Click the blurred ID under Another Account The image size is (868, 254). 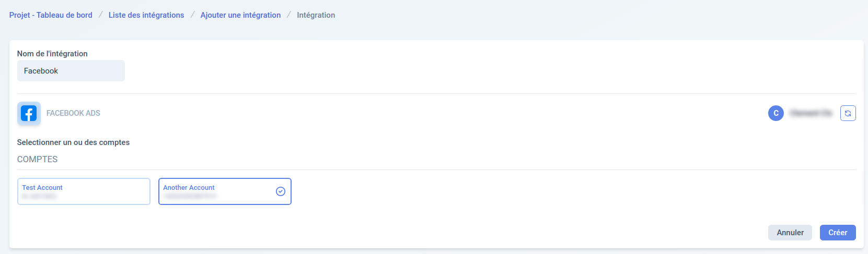click(x=189, y=197)
